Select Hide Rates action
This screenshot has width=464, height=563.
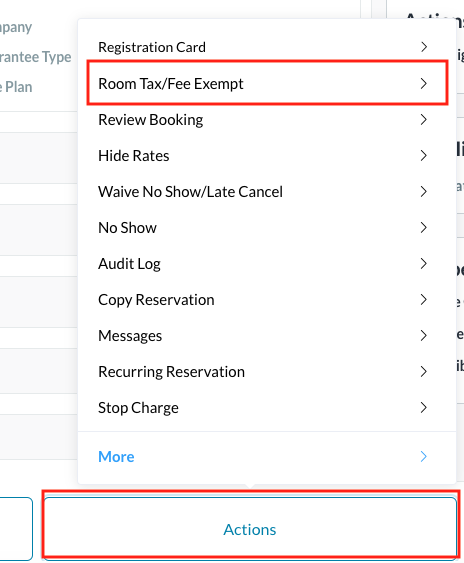click(267, 155)
